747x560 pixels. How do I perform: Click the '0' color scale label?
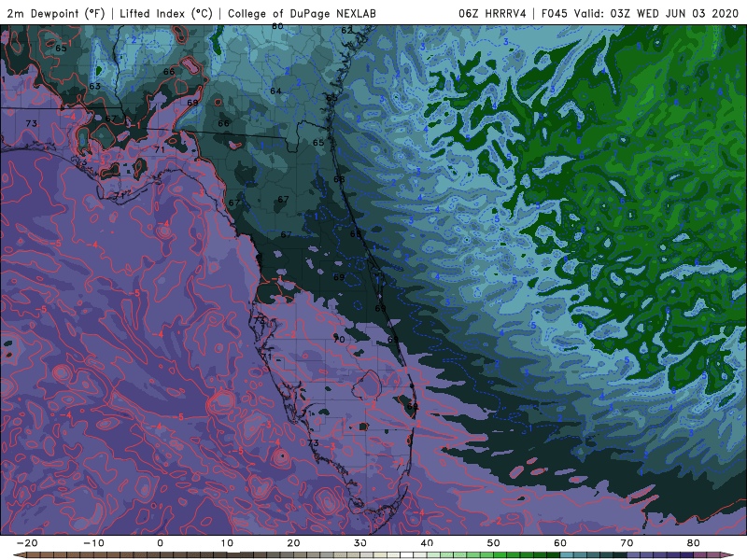click(160, 543)
